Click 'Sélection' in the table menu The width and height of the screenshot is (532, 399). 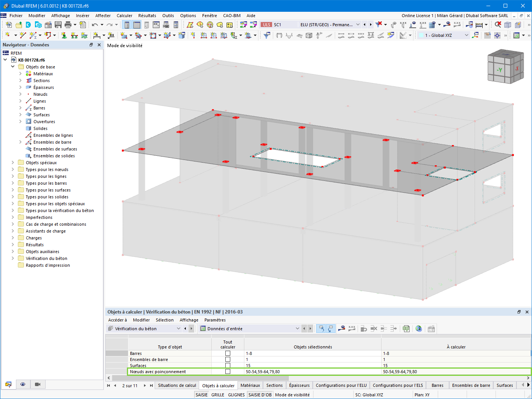pos(165,320)
